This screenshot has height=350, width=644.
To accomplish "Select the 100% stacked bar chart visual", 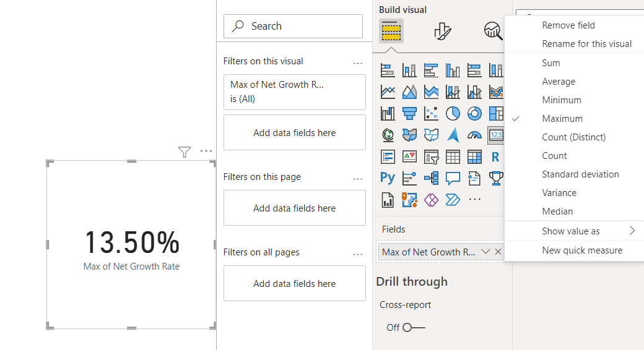I will (x=474, y=70).
